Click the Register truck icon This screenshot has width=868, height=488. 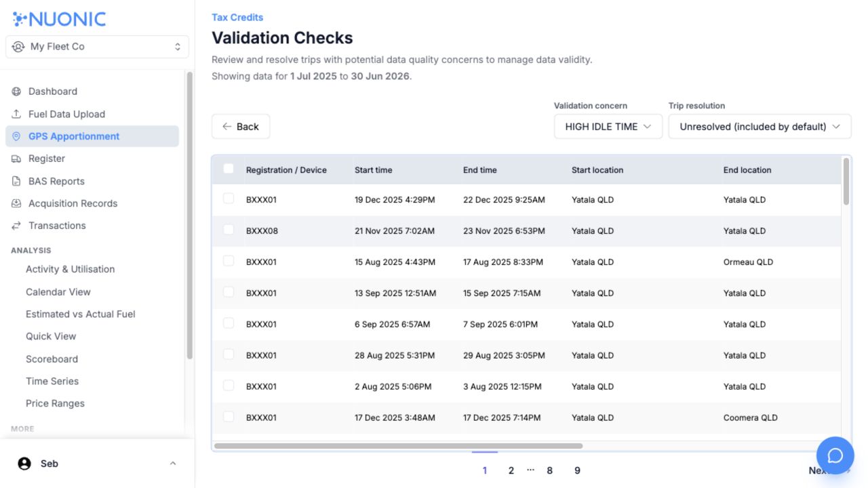pos(16,159)
